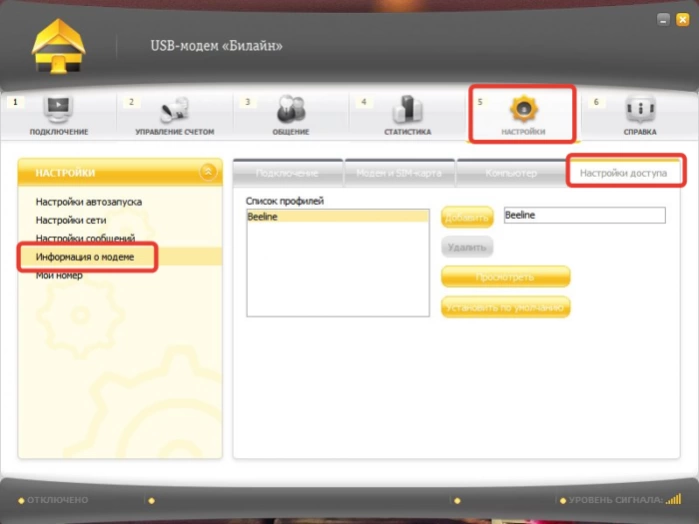Focus the Beeline profile name field
699x524 pixels.
pos(584,215)
